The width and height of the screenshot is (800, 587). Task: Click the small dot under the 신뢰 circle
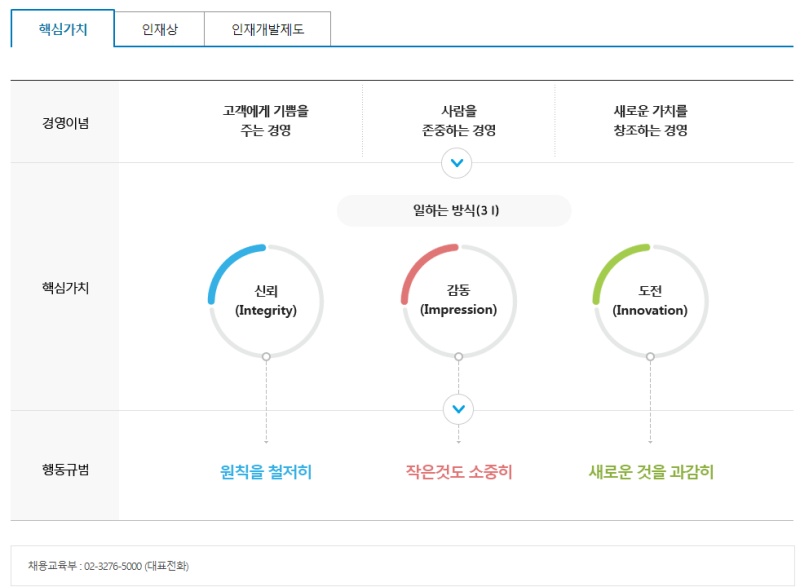266,356
